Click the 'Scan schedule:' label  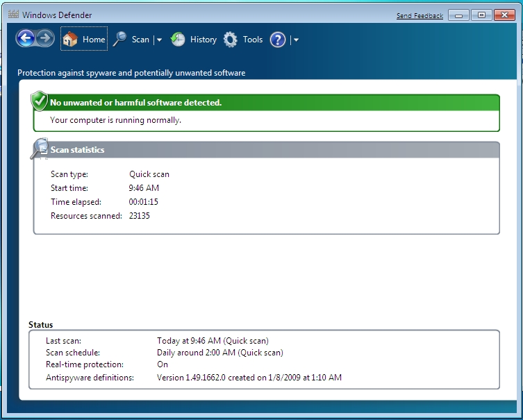pos(73,353)
